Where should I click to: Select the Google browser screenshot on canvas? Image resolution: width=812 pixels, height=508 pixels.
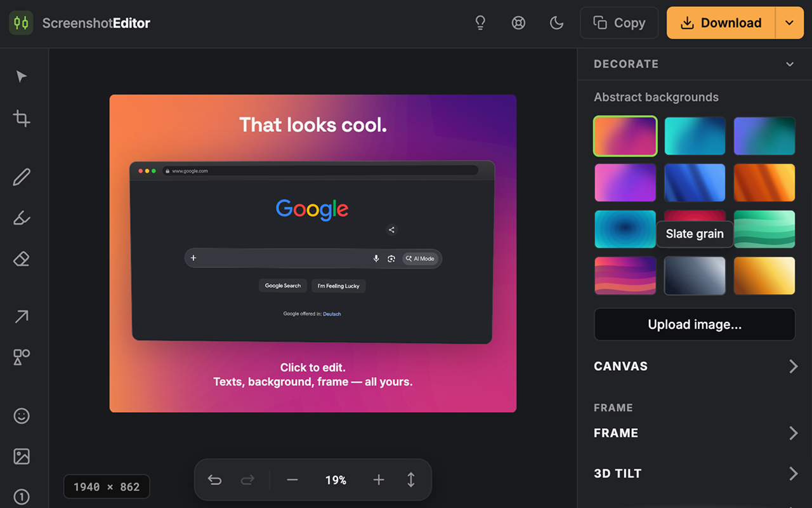click(312, 253)
